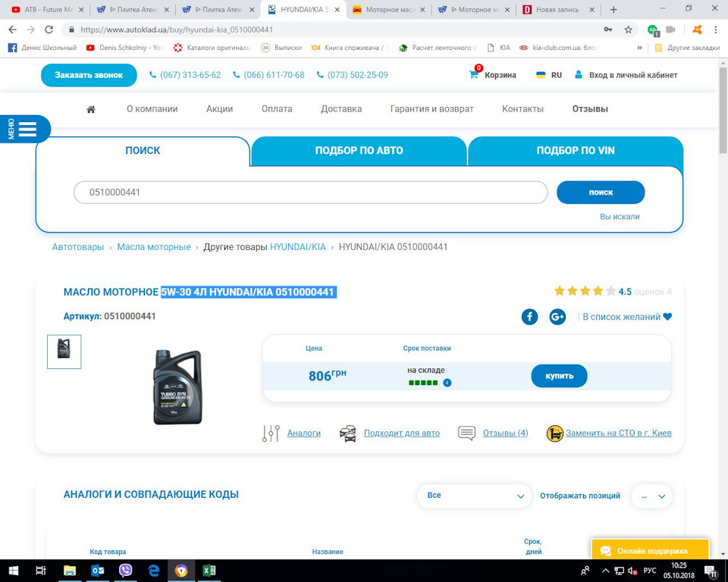Share product on Facebook icon
This screenshot has height=582, width=728.
[529, 317]
